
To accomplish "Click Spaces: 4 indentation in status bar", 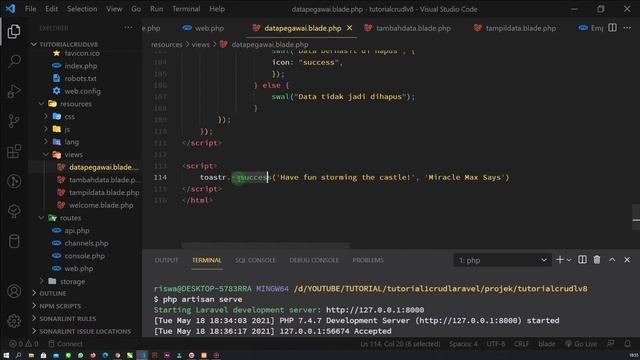I will point(464,344).
